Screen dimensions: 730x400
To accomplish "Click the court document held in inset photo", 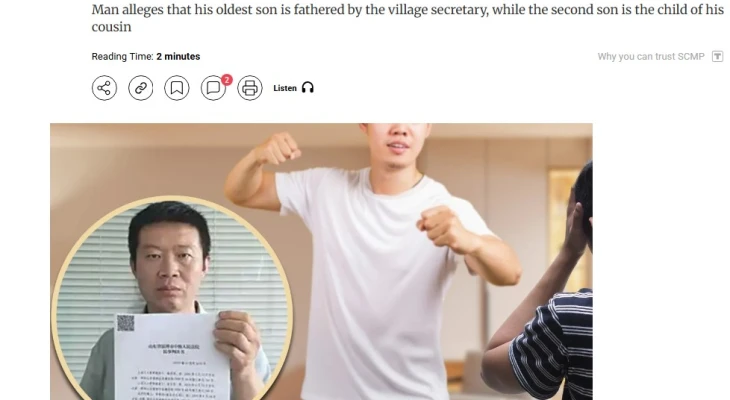I will pos(171,356).
